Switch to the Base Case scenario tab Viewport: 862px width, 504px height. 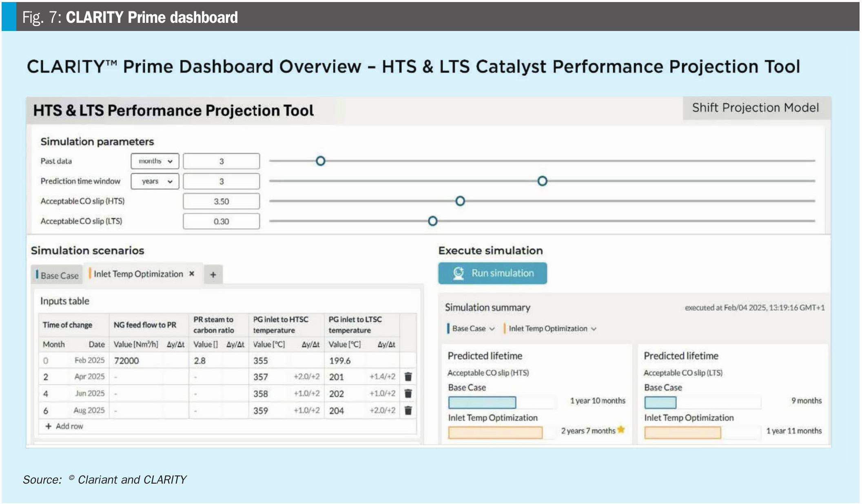click(59, 276)
